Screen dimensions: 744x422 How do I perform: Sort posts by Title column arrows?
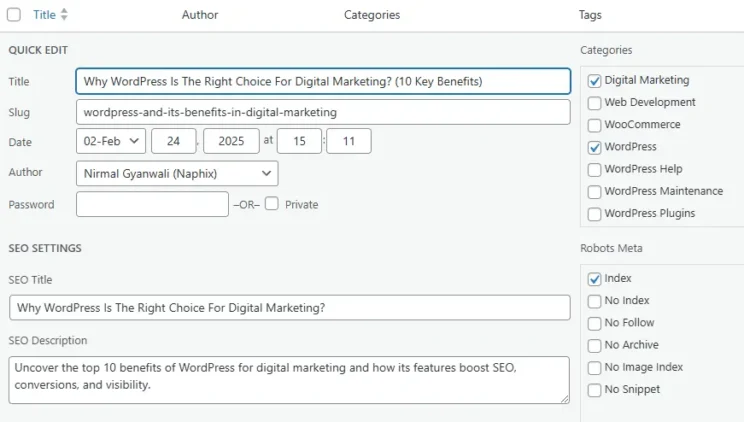pyautogui.click(x=64, y=15)
